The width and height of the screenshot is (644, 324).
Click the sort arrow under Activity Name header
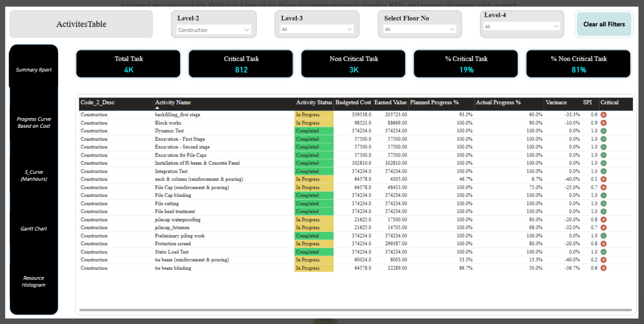pos(157,108)
